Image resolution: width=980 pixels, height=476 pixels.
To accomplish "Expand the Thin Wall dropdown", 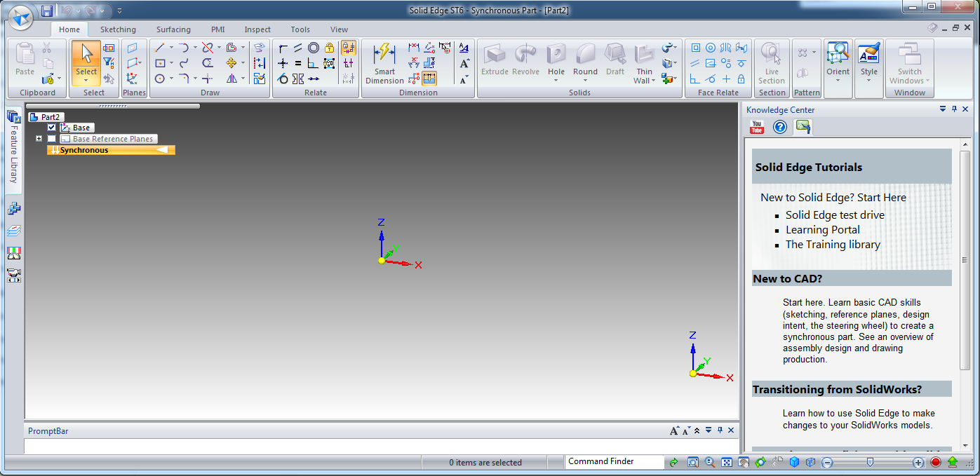I will pos(654,81).
